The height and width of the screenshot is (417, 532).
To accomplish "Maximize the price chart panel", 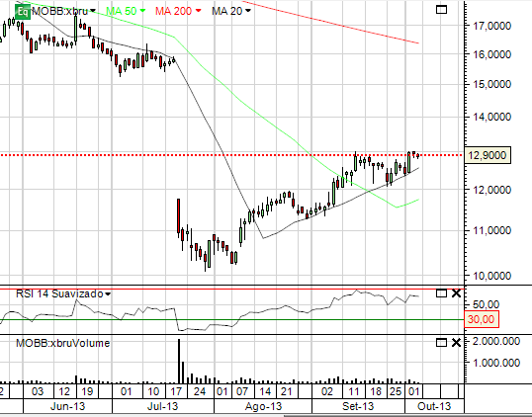I will coord(441,10).
